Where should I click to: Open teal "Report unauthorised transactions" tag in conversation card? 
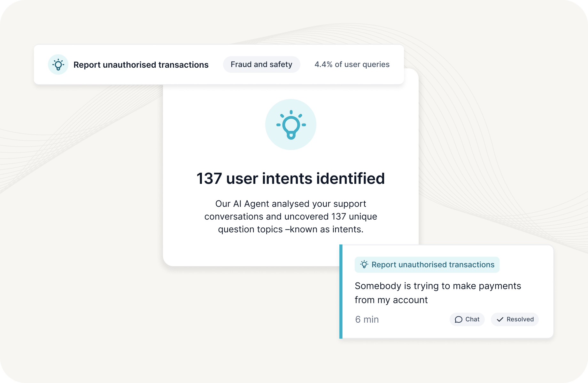[x=433, y=265]
